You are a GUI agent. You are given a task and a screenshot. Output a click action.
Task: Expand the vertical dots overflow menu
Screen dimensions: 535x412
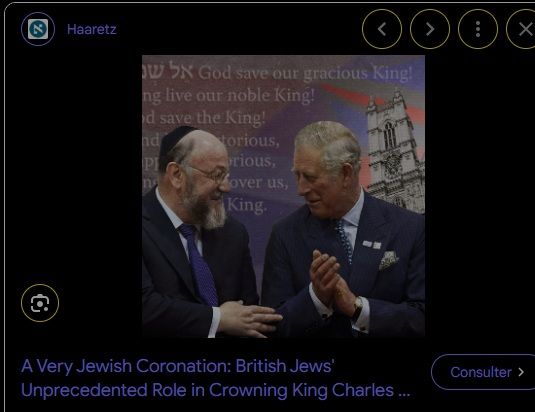[x=478, y=29]
